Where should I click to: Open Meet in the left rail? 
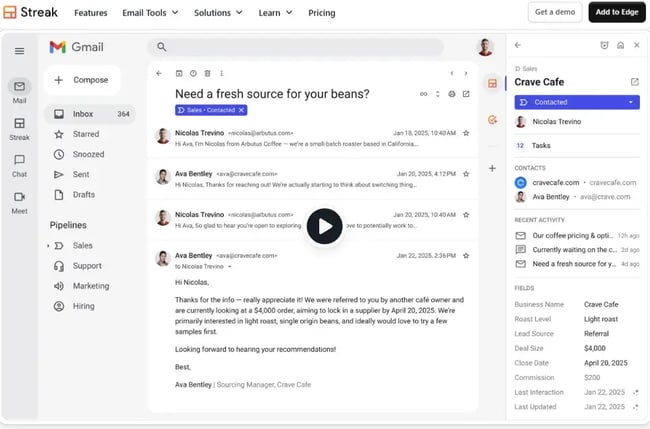pyautogui.click(x=19, y=202)
